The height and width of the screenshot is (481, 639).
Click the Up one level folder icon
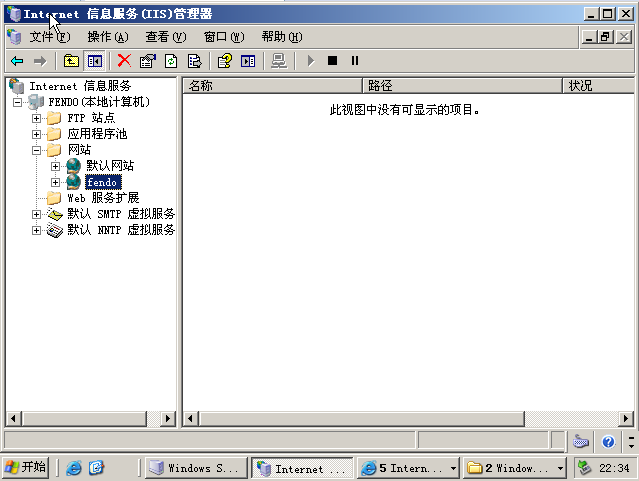[71, 61]
